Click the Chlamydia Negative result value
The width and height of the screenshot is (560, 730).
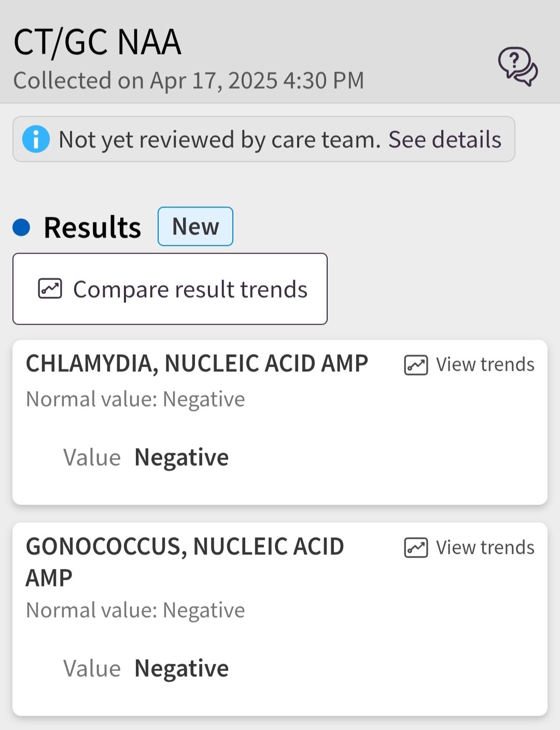[x=181, y=457]
